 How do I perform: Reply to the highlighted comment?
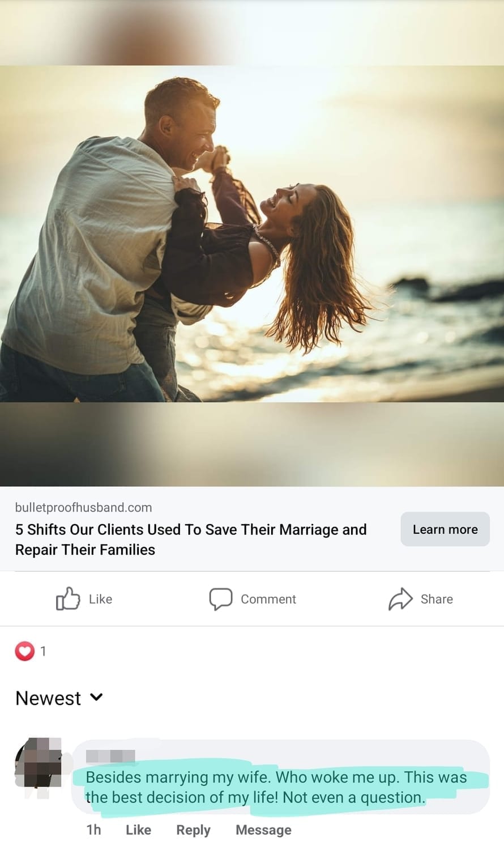193,830
